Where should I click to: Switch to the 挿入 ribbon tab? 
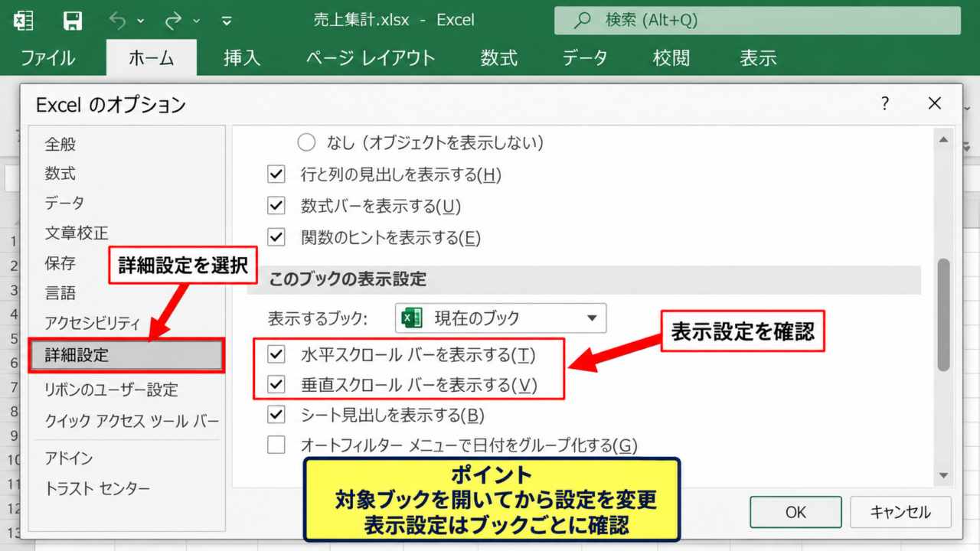click(242, 58)
